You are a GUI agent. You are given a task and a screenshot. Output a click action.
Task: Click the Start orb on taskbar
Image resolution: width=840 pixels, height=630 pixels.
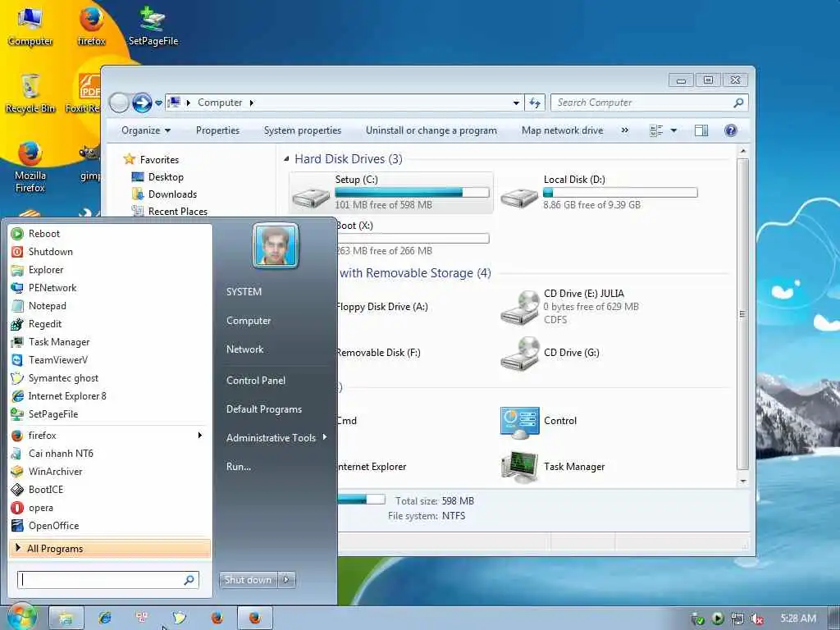(x=22, y=617)
